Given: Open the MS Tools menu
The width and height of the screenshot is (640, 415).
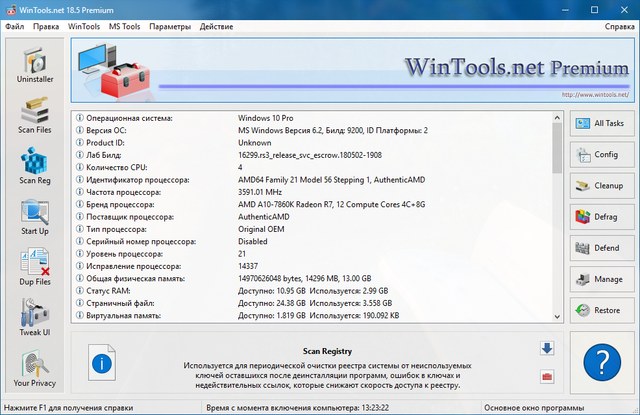Looking at the screenshot, I should (x=124, y=25).
